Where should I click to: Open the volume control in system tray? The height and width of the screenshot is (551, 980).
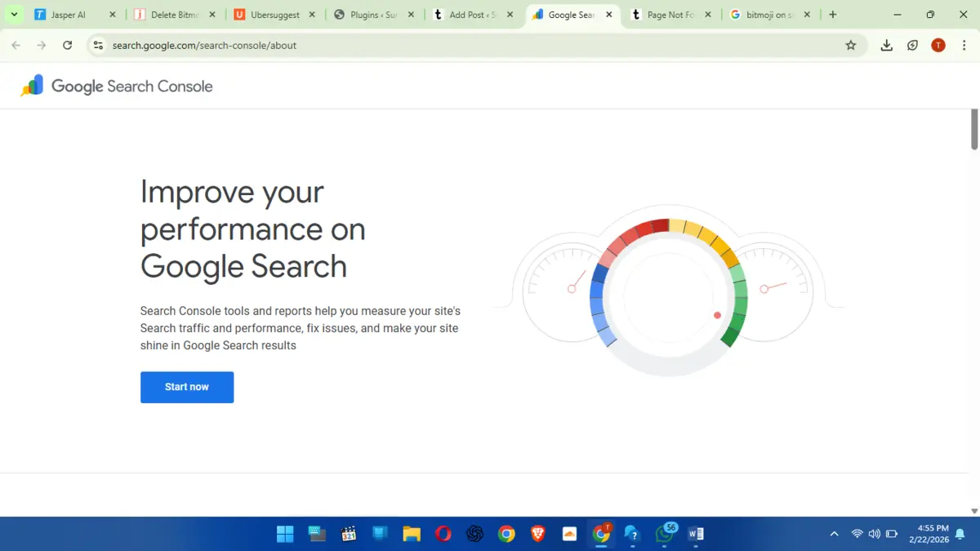pos(875,534)
